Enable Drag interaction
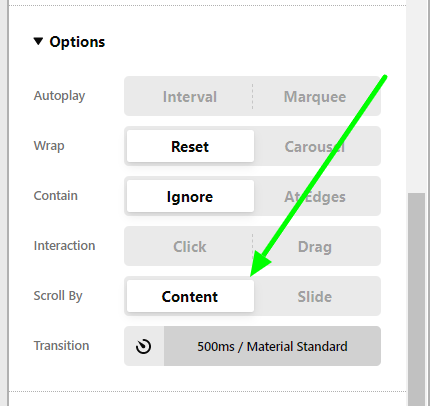432x406 pixels. point(315,246)
